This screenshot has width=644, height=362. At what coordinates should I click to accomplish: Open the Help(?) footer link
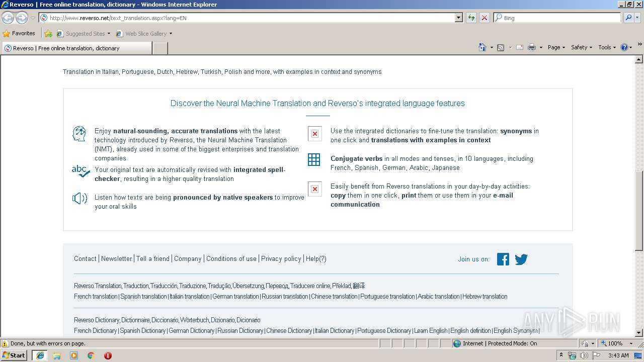316,258
